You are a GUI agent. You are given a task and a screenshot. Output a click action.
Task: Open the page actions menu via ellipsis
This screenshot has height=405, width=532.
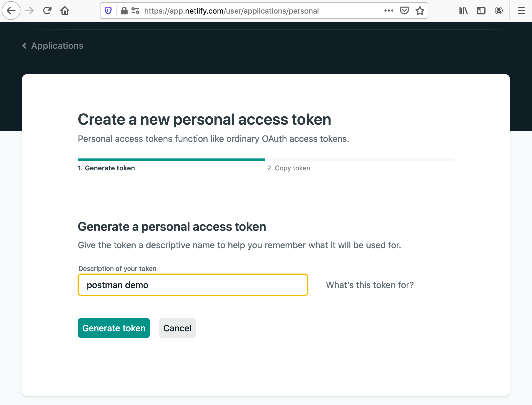point(389,11)
